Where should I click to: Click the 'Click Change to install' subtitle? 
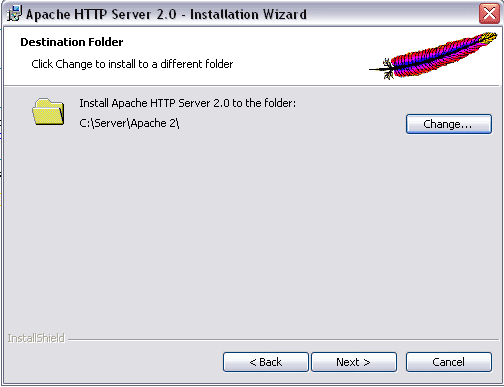[x=132, y=64]
